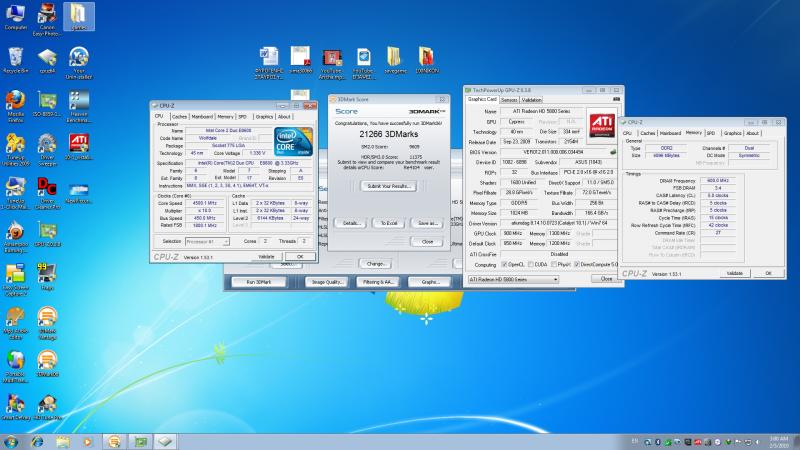Open Windows Explorer from the taskbar
The image size is (800, 450).
click(x=63, y=441)
